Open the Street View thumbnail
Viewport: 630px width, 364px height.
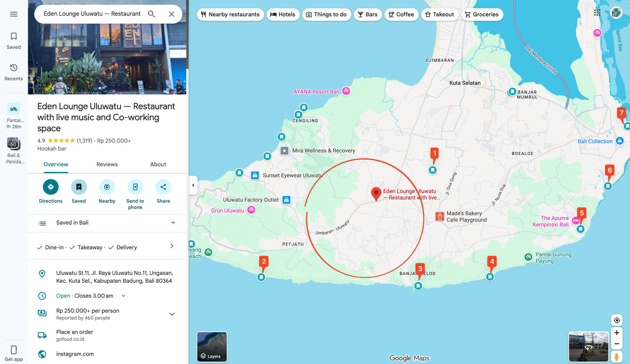(x=588, y=347)
